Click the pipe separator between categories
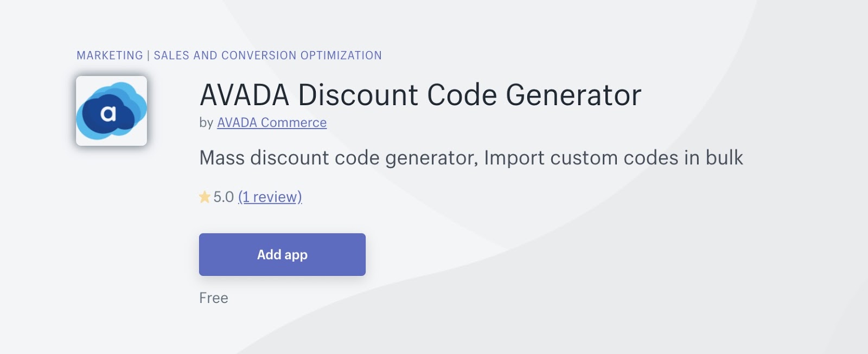Screen dimensions: 868x354 tap(148, 55)
